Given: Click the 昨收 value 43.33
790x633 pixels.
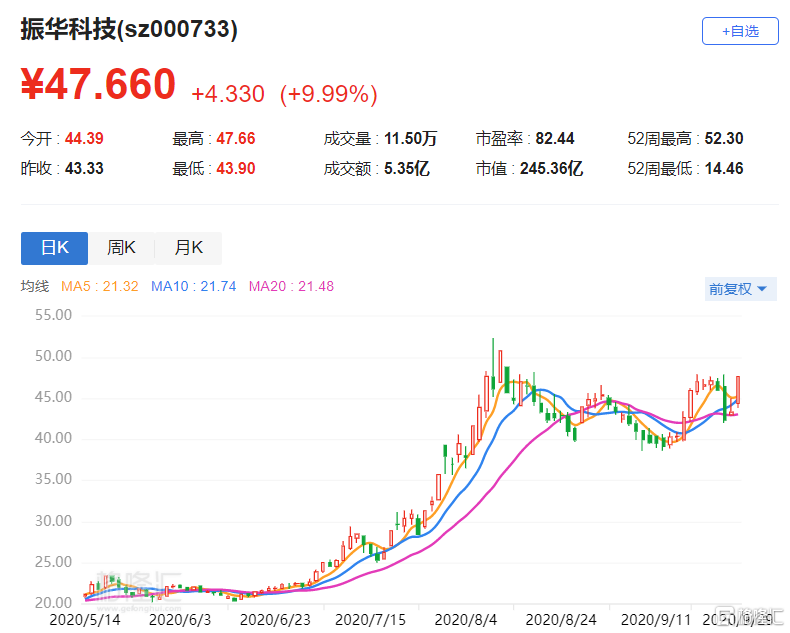Looking at the screenshot, I should pos(84,168).
